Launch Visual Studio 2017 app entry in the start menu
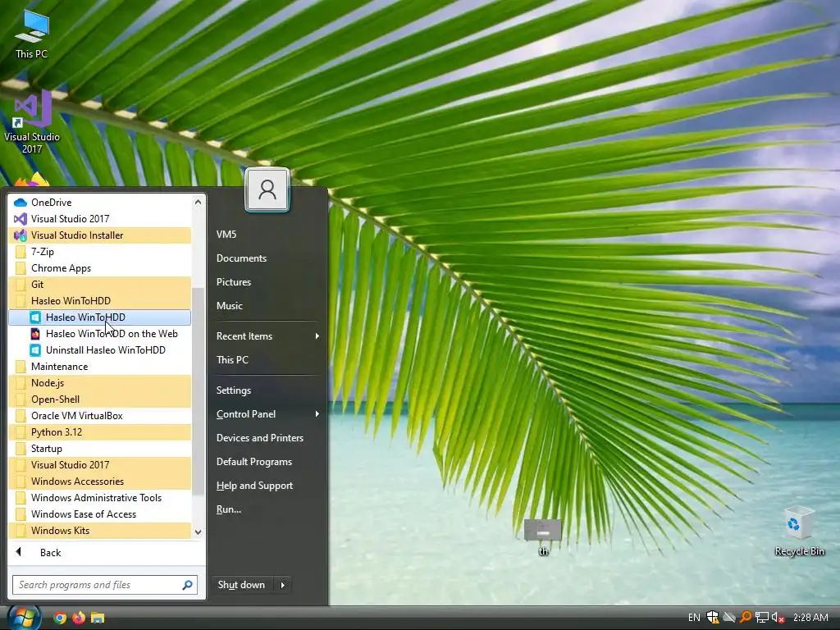 (99, 218)
